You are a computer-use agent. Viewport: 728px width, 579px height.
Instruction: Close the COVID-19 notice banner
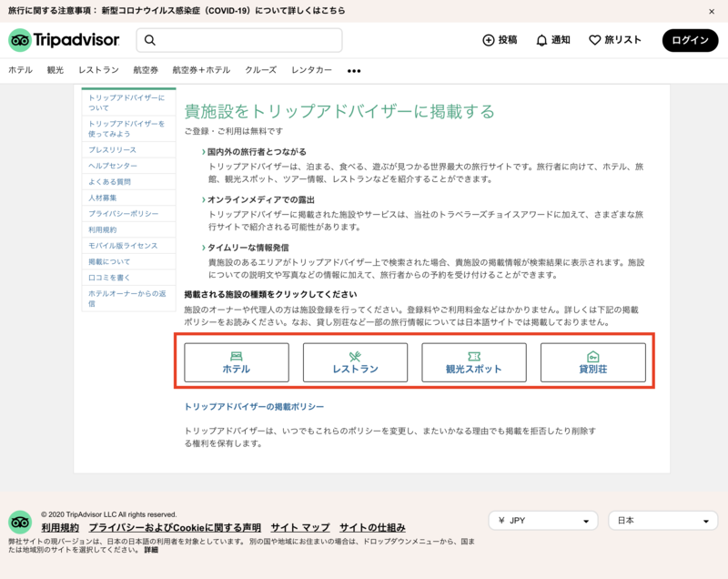712,12
